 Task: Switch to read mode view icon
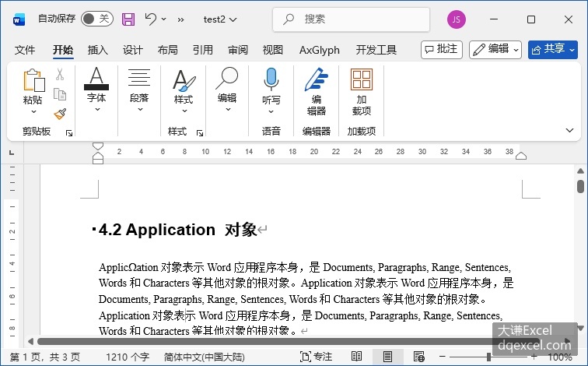pyautogui.click(x=357, y=357)
